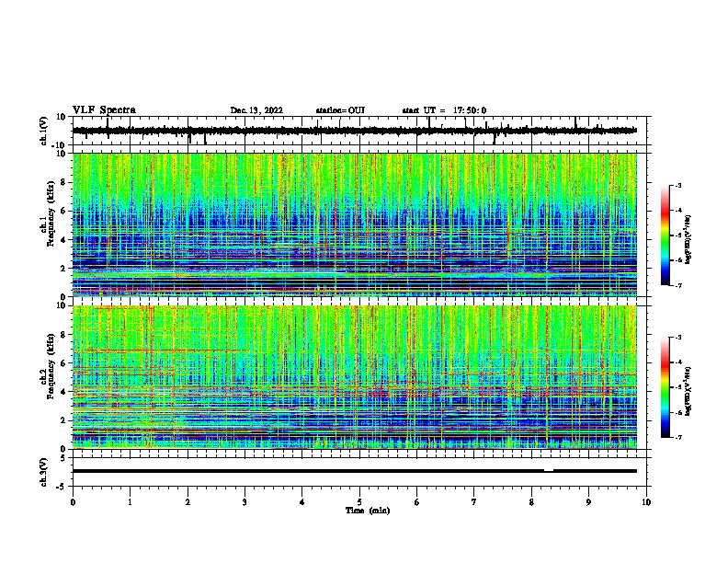Image resolution: width=728 pixels, height=563 pixels.
Task: Click the ch.1 colorbar log(PSD) unit label
Action: coord(688,240)
